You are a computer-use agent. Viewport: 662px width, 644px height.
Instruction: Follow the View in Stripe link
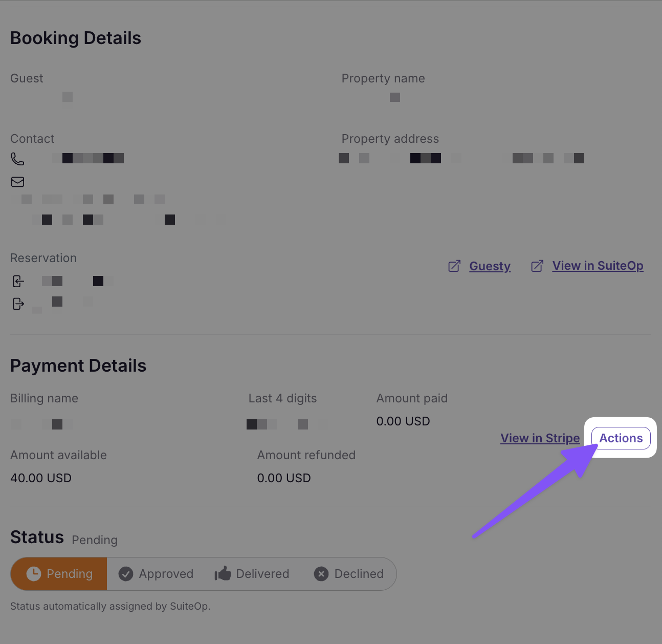[540, 438]
